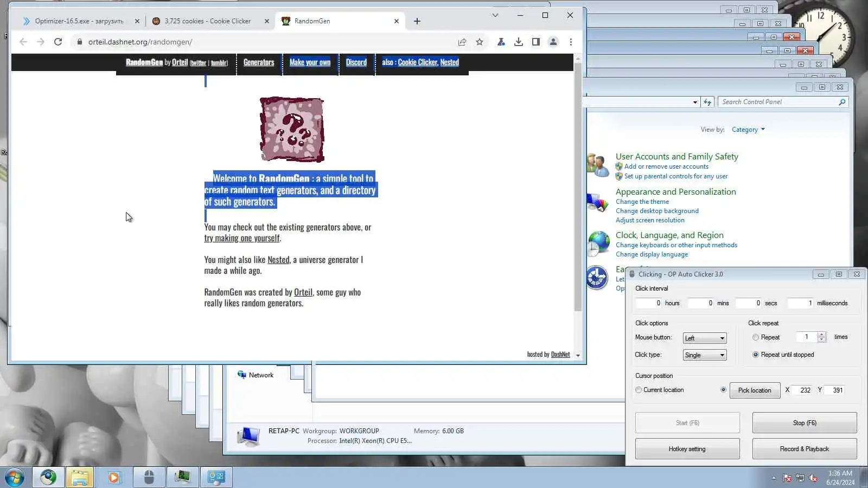Click the Search Control Panel box
868x488 pixels.
click(x=778, y=102)
